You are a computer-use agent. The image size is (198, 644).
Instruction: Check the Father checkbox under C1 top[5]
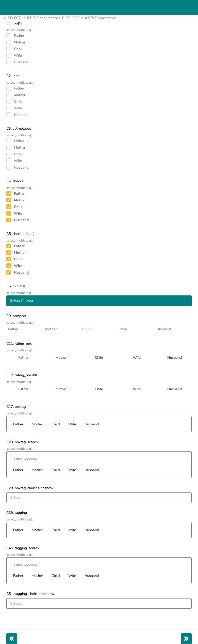(9, 36)
